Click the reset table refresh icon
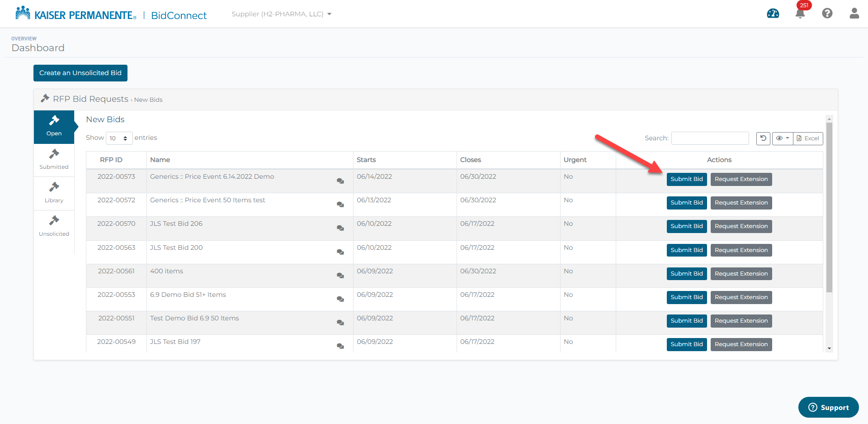The height and width of the screenshot is (424, 868). pos(763,138)
